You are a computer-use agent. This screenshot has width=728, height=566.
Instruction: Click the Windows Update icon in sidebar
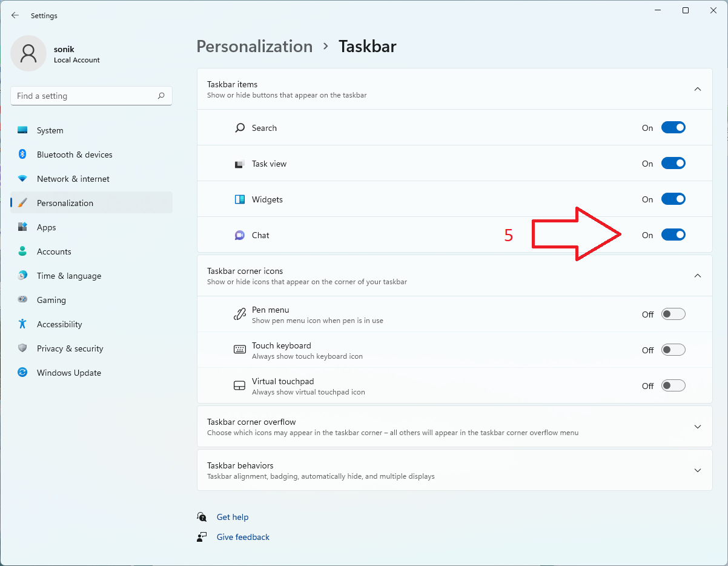point(22,373)
